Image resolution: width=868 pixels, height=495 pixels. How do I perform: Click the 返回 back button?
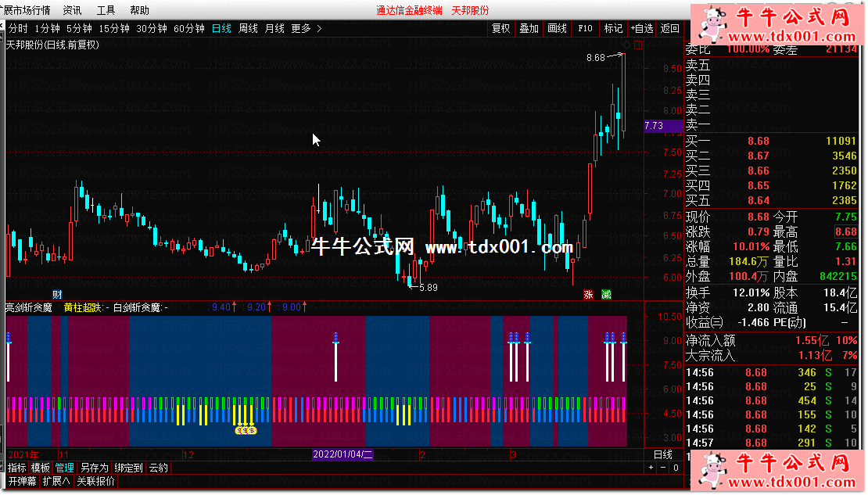pos(670,28)
